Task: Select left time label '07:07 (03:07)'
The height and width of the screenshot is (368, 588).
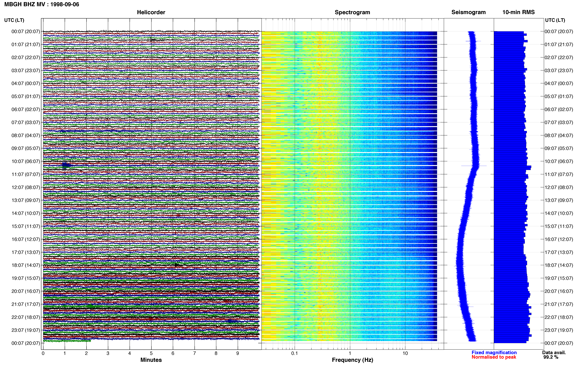Action: click(26, 122)
